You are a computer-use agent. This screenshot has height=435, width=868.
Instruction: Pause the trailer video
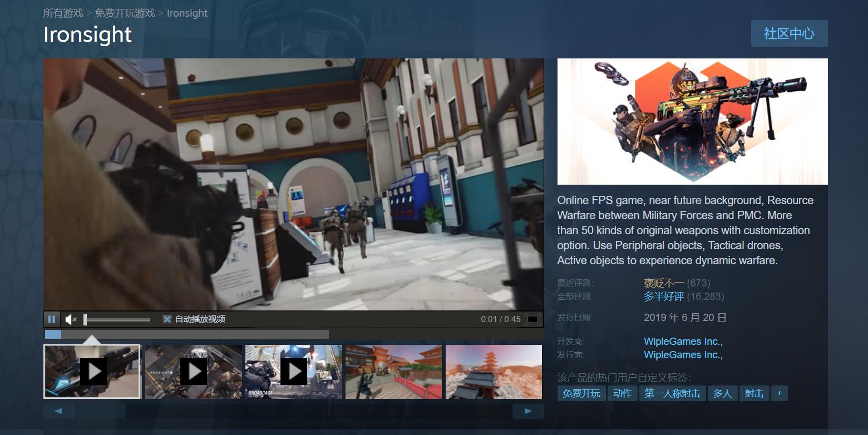tap(52, 319)
